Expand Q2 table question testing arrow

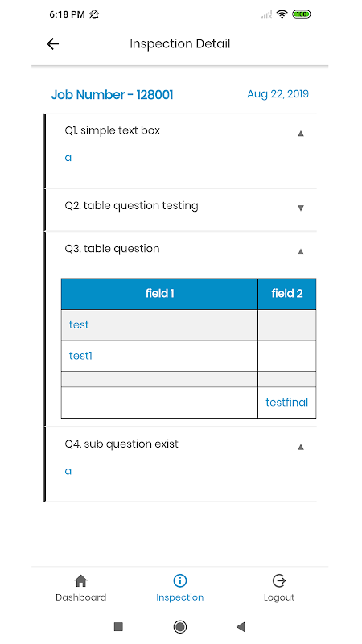(301, 208)
